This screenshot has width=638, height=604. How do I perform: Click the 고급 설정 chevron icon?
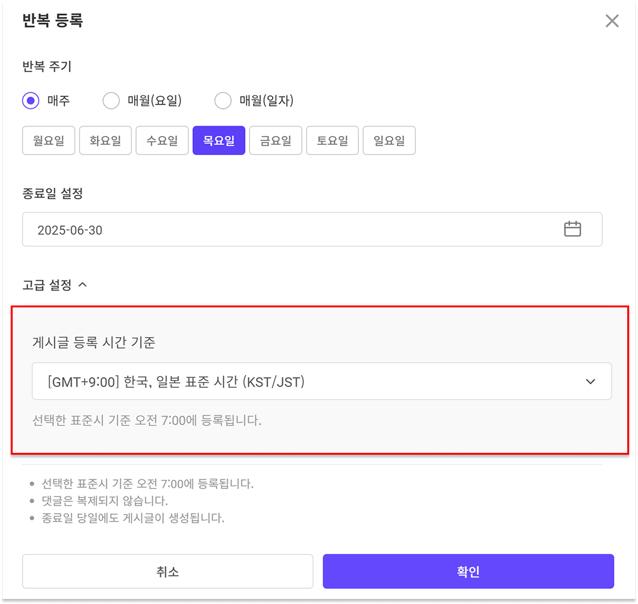point(83,285)
